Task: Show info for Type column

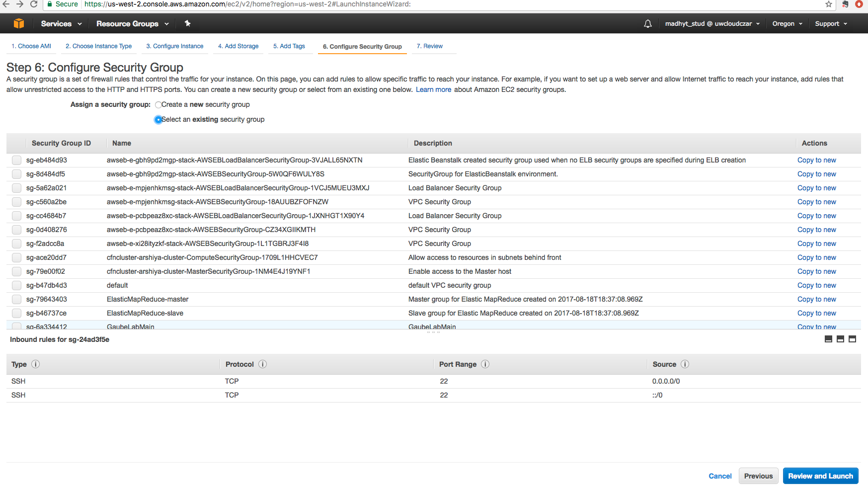Action: click(x=36, y=364)
